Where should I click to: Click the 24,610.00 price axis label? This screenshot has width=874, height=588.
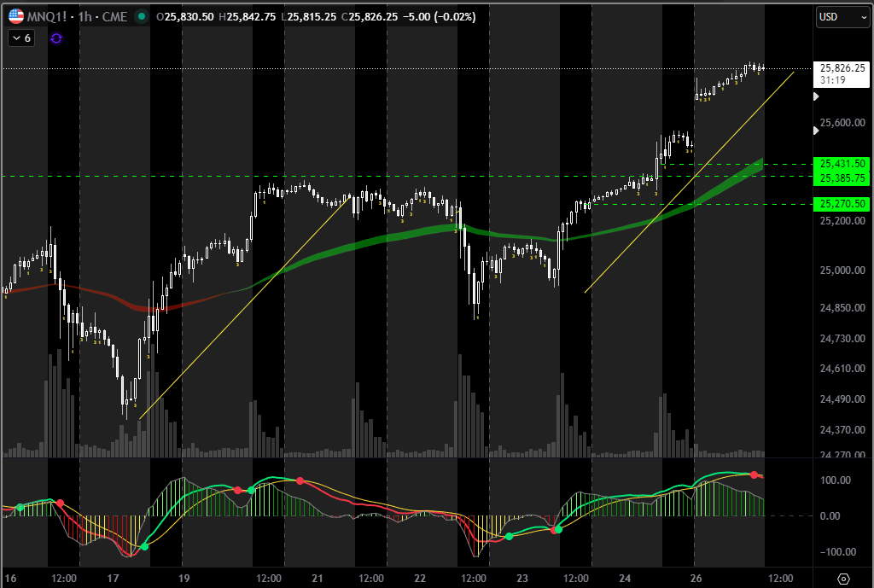pos(842,369)
